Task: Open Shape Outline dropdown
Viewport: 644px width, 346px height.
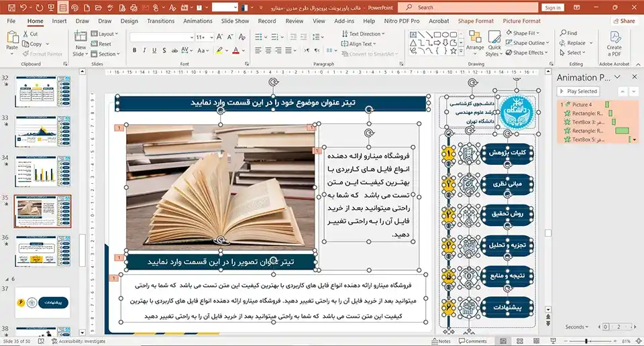Action: [527, 43]
